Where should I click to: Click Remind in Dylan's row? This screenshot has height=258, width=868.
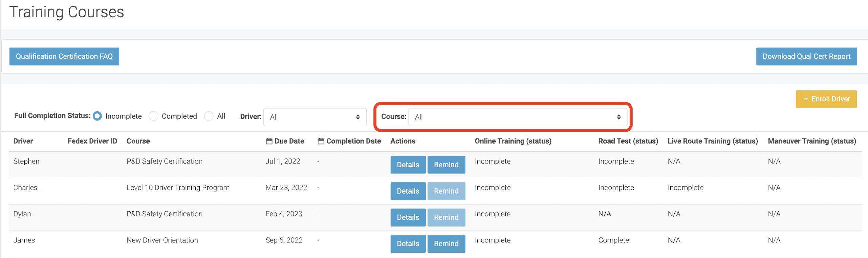tap(446, 218)
